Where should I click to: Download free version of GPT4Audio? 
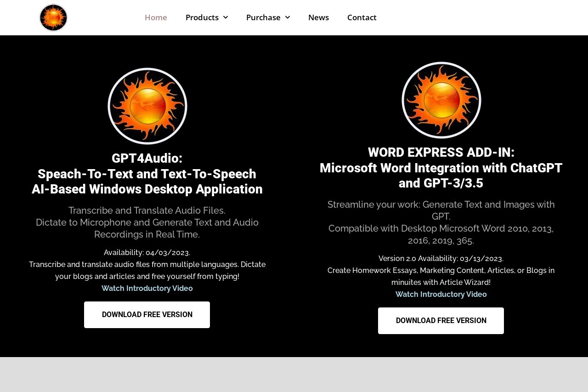pos(147,315)
